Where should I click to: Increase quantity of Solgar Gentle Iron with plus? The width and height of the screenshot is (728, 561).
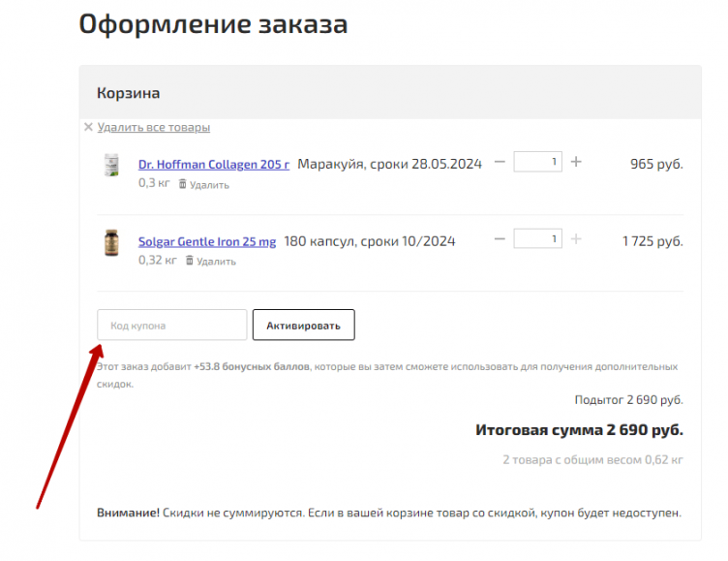pos(576,239)
